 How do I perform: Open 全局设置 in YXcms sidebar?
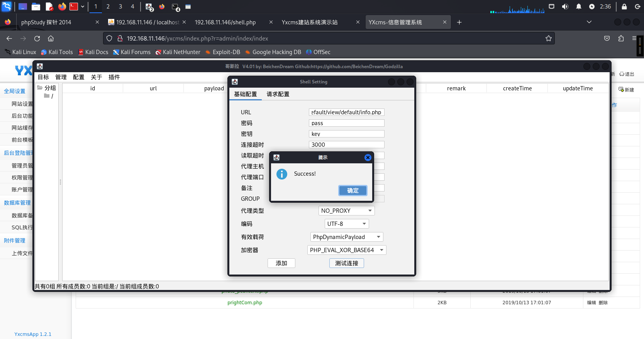pos(15,91)
